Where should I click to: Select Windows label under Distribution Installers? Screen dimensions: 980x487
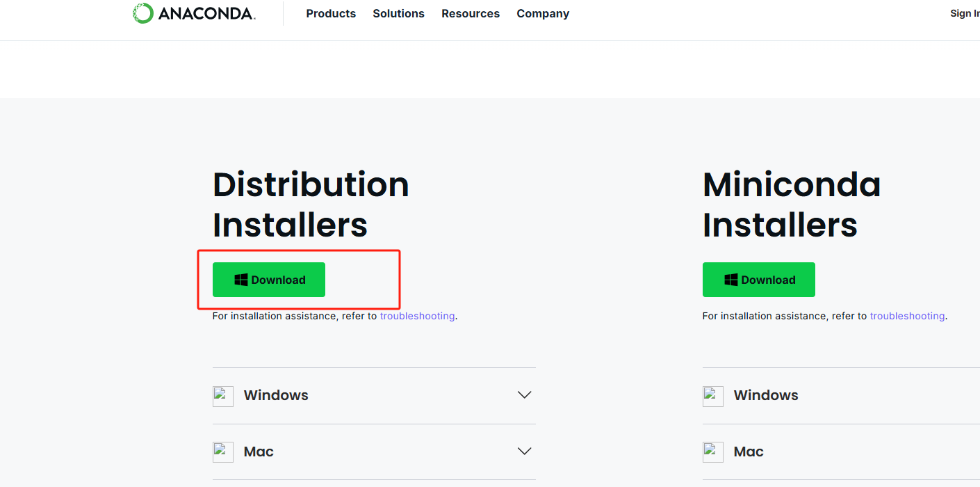point(276,395)
